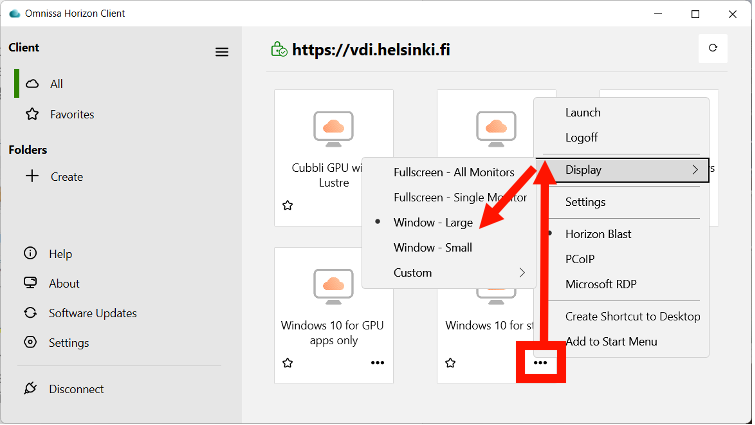Open options for Windows 10 for GPU apps
755x425 pixels.
[x=378, y=362]
